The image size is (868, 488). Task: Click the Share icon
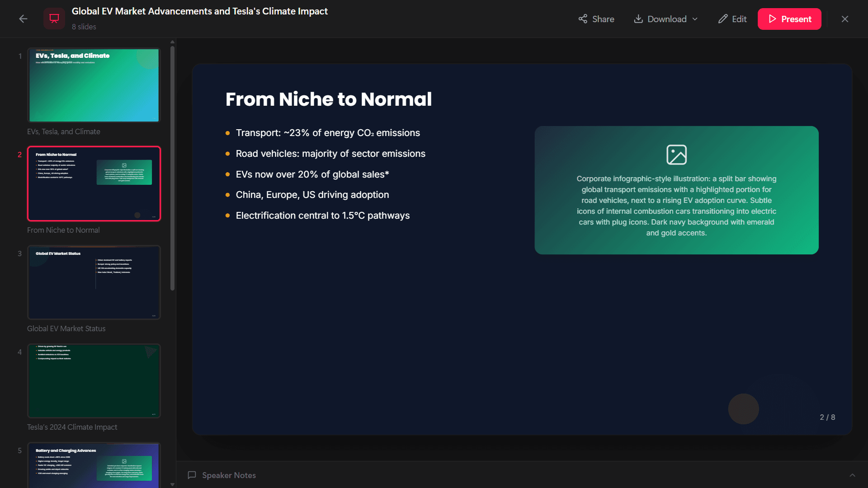click(x=582, y=19)
